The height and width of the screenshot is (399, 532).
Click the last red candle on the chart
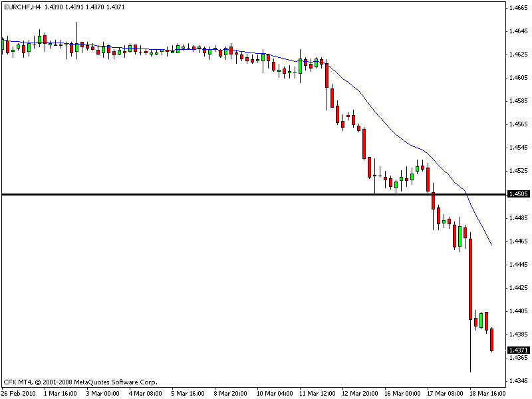pos(492,339)
